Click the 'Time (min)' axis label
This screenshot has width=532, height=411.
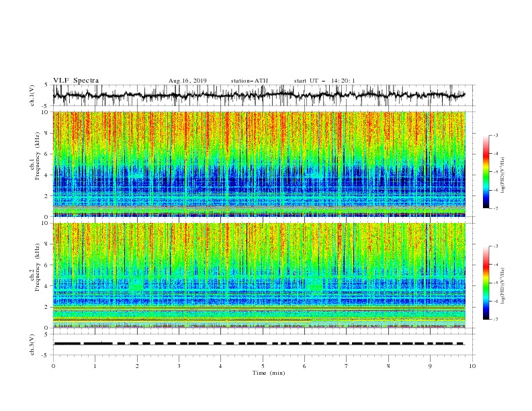pos(269,373)
